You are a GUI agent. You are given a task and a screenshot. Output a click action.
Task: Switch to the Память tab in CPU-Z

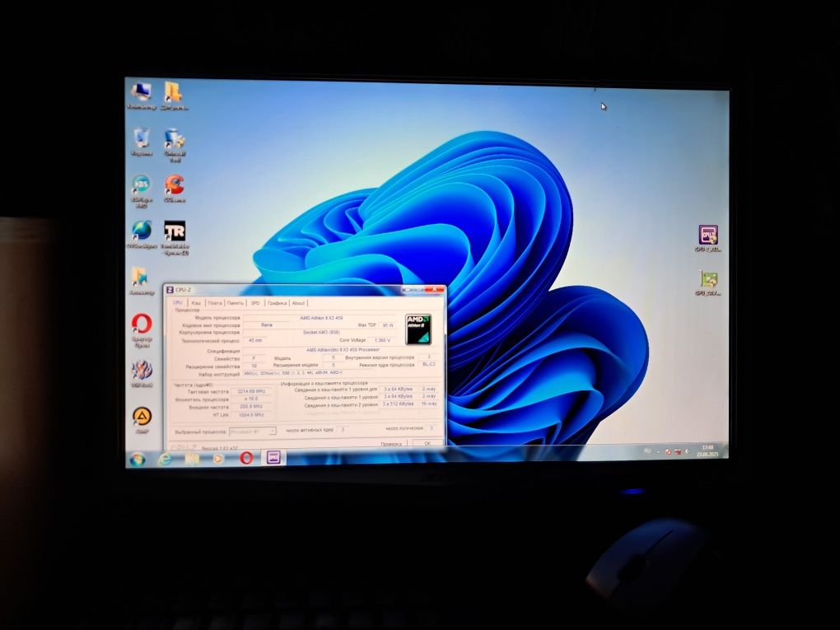pos(236,303)
